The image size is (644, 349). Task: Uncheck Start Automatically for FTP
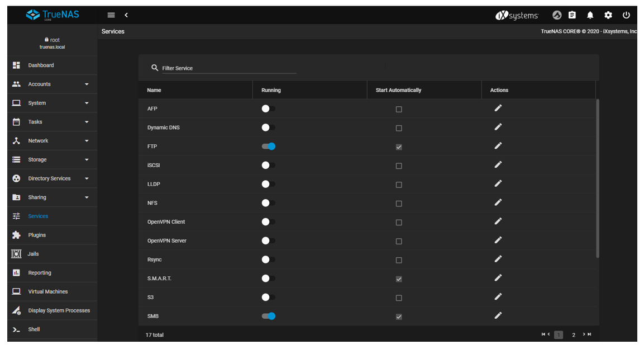pyautogui.click(x=399, y=147)
